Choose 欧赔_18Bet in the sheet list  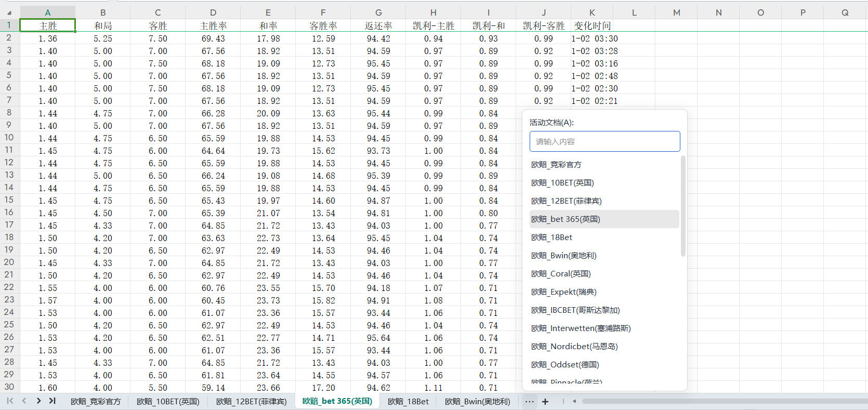click(604, 237)
